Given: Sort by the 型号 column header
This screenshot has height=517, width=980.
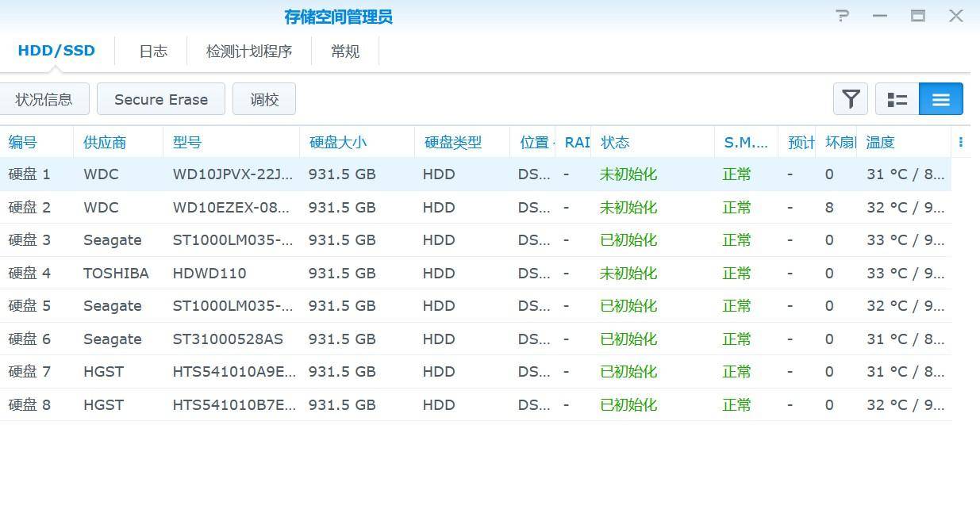Looking at the screenshot, I should (x=187, y=142).
